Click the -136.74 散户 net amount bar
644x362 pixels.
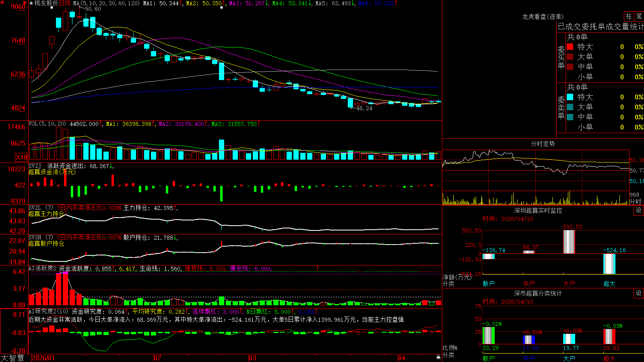[489, 256]
